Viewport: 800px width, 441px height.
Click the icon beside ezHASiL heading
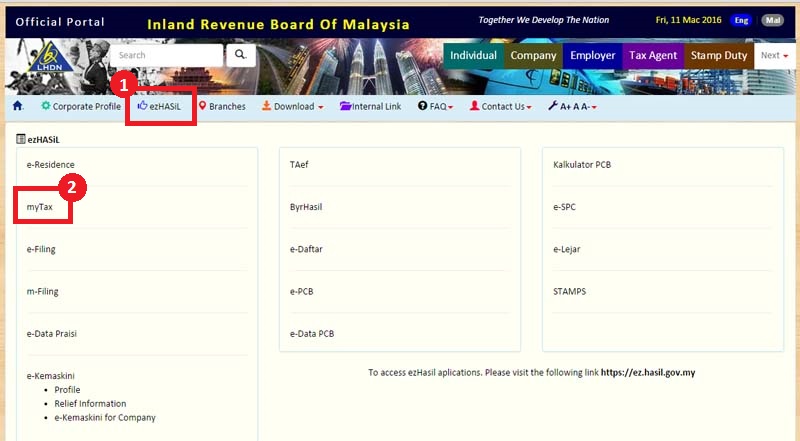coord(21,139)
